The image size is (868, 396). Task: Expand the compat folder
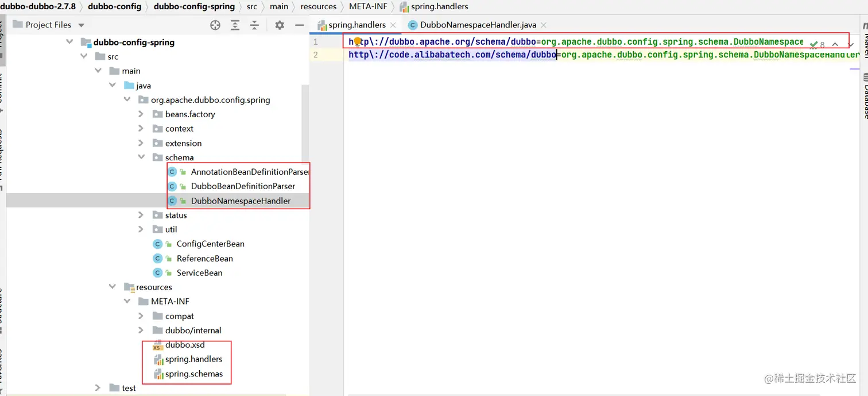(x=141, y=316)
